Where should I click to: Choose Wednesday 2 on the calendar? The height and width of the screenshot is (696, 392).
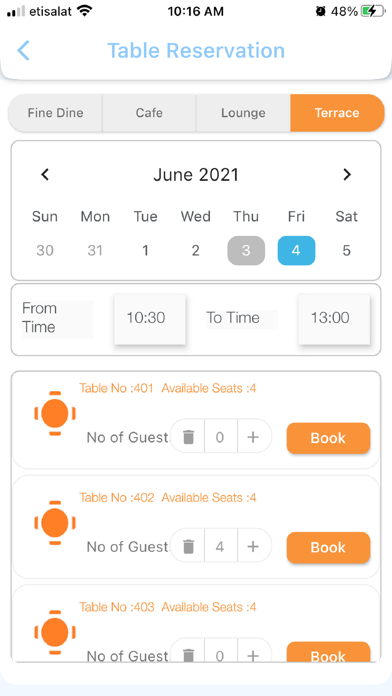(196, 251)
